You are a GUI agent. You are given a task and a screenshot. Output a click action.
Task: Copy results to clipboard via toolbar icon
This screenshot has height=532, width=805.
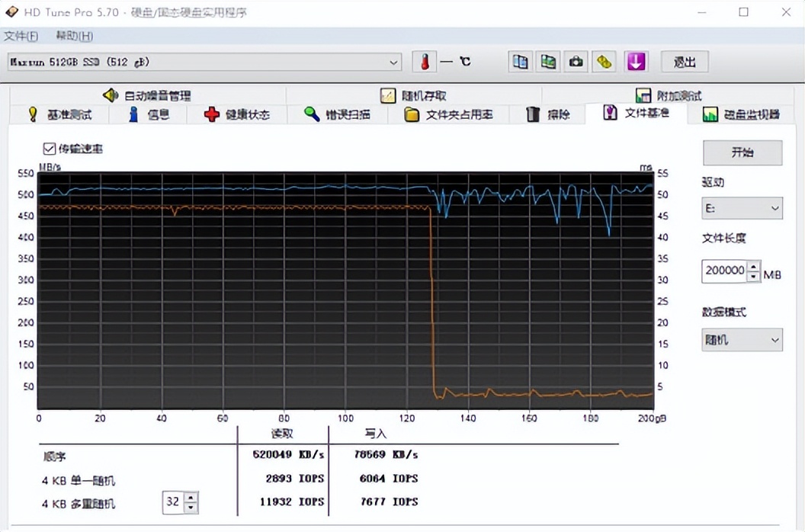click(x=520, y=61)
